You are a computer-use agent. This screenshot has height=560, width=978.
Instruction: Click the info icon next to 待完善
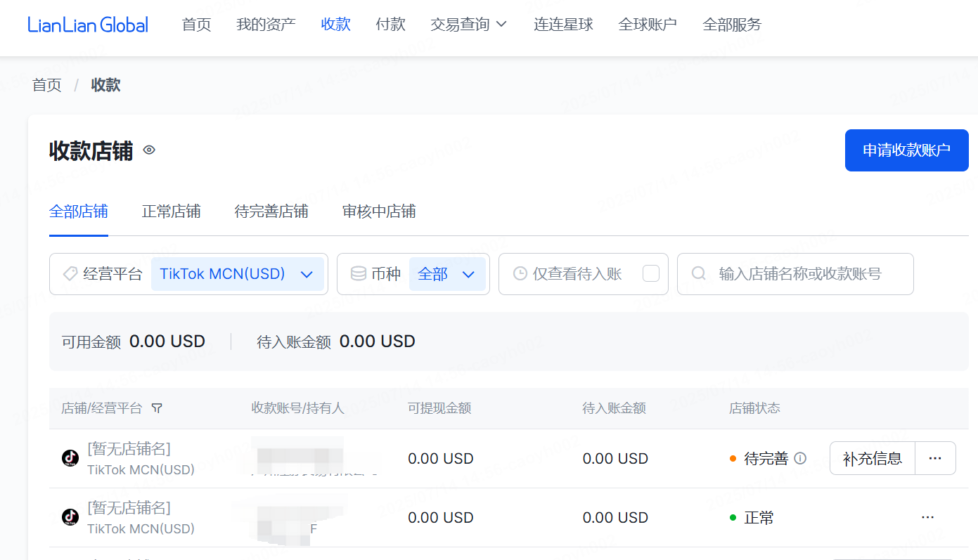(x=799, y=458)
